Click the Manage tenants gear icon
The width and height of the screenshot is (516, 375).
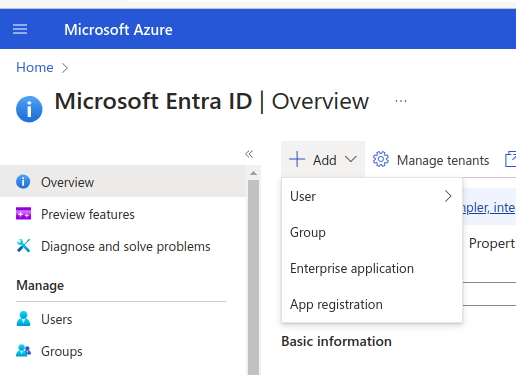(381, 159)
